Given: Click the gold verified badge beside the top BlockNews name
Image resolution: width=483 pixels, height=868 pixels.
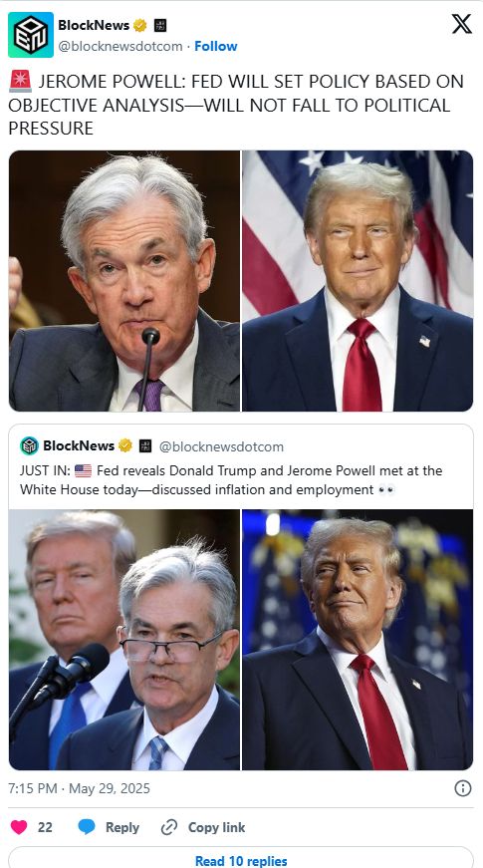Looking at the screenshot, I should 140,26.
